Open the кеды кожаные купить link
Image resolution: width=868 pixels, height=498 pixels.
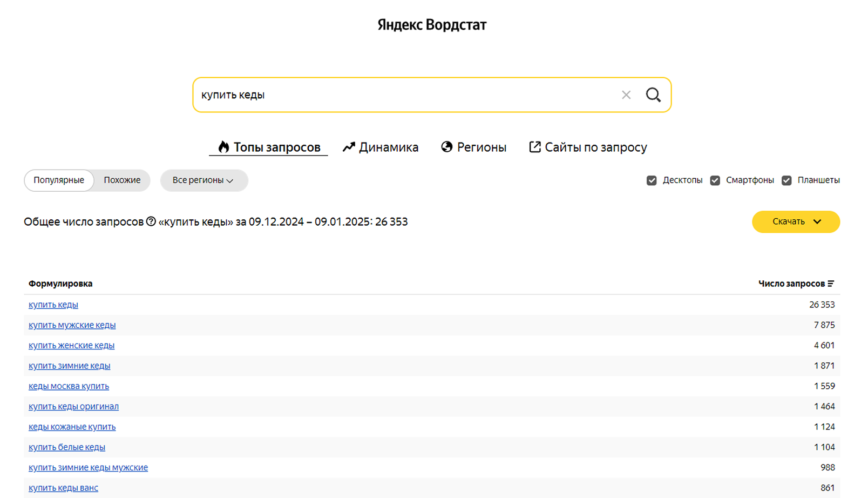[x=72, y=427]
